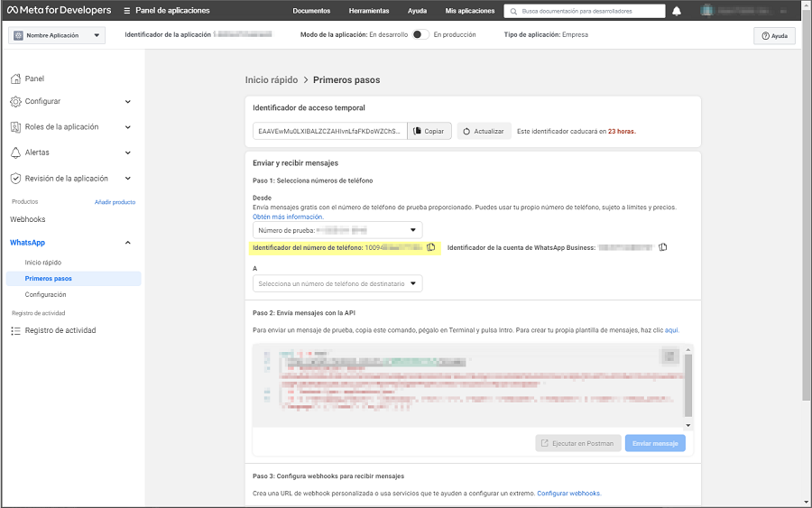
Task: Open the Documentos menu
Action: click(311, 11)
